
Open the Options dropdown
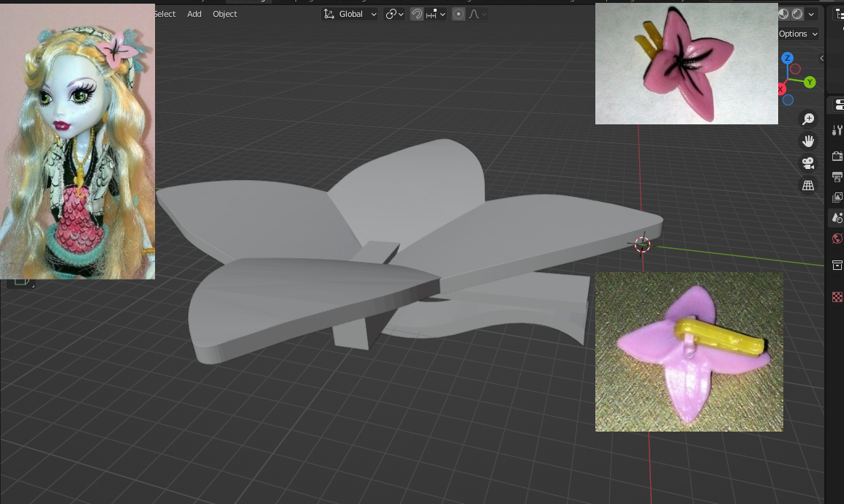798,34
